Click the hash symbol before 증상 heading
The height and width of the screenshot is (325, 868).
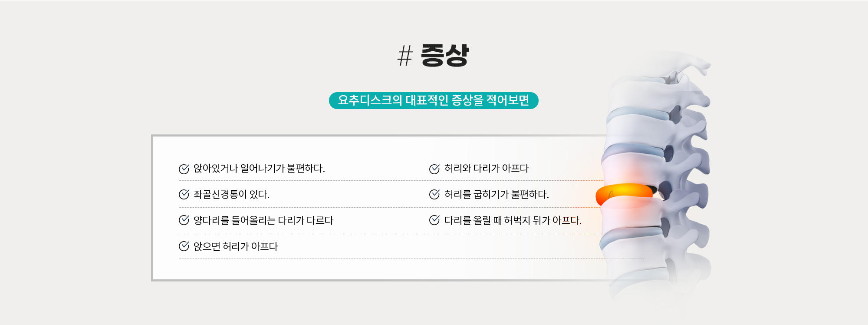[405, 56]
